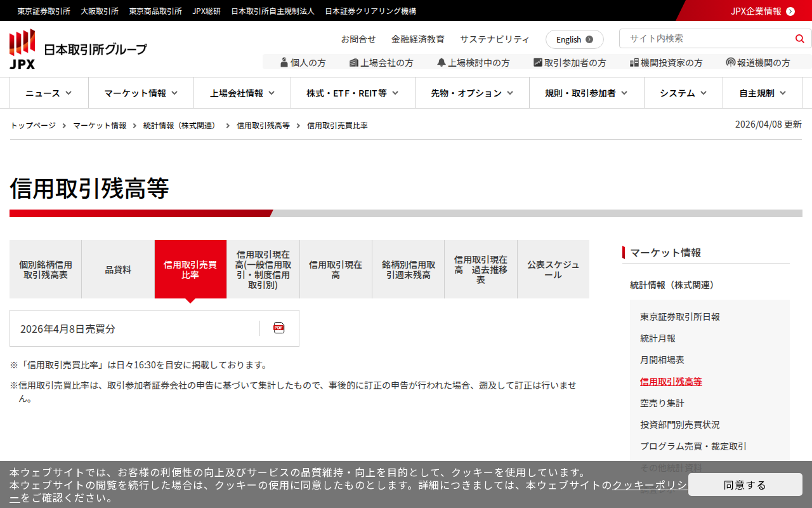Screen dimensions: 812x508
Task: Expand the ニュース menu dropdown
Action: click(x=49, y=93)
